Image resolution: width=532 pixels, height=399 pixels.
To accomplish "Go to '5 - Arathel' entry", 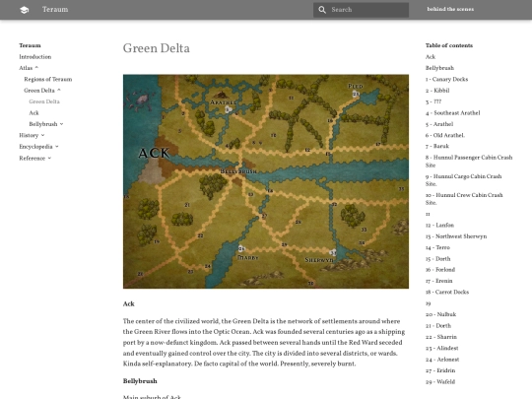I will 439,124.
